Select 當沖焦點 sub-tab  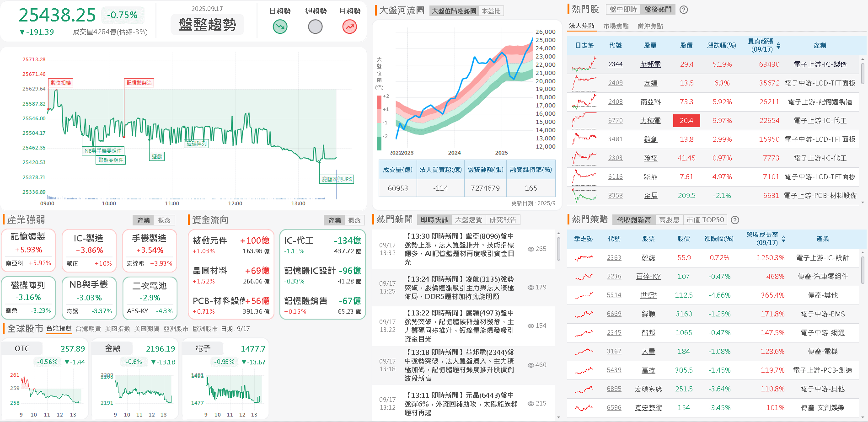point(650,26)
